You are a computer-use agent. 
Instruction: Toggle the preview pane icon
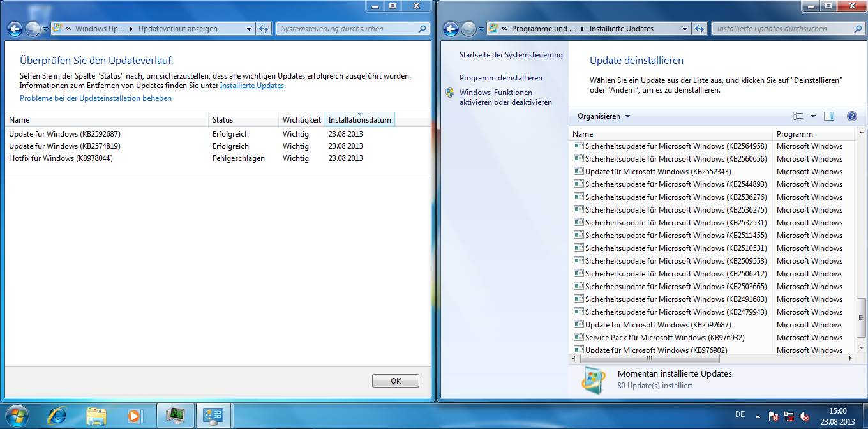[x=829, y=116]
